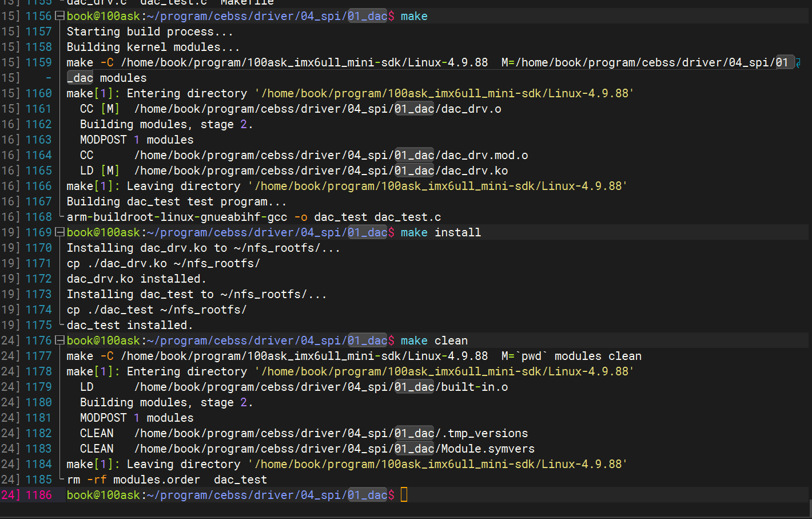Collapse the make install block at line 1169

[59, 232]
